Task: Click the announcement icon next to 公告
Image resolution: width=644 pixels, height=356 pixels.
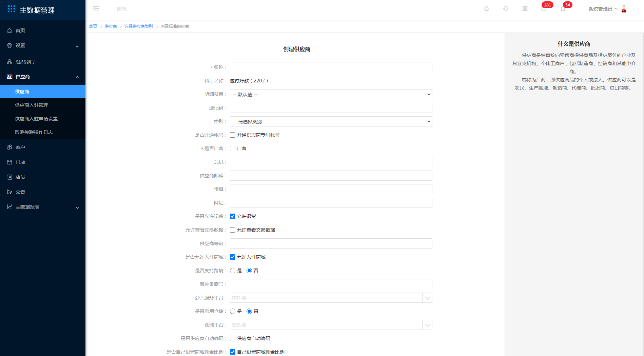Action: [9, 192]
